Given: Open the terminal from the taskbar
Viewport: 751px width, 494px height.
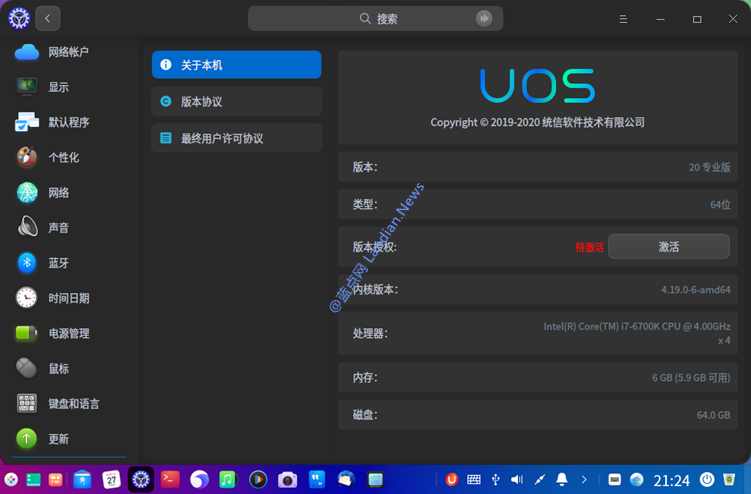Looking at the screenshot, I should pyautogui.click(x=171, y=480).
